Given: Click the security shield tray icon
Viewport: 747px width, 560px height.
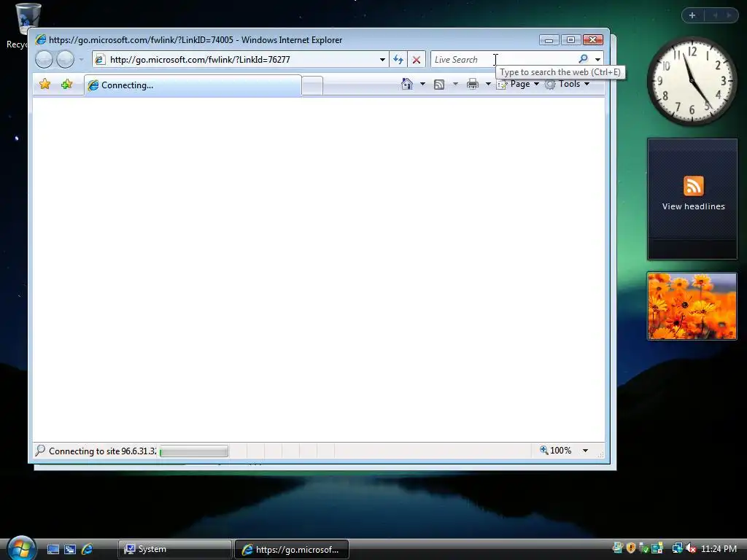Looking at the screenshot, I should (631, 548).
